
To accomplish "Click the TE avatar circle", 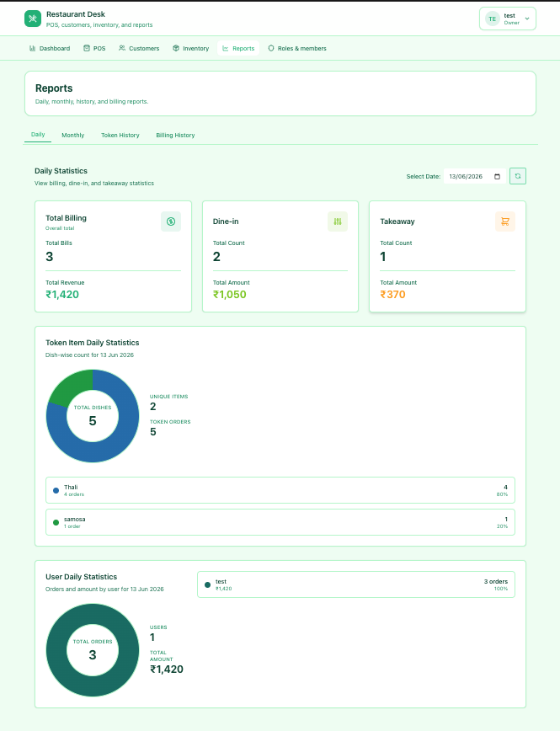I will tap(492, 19).
